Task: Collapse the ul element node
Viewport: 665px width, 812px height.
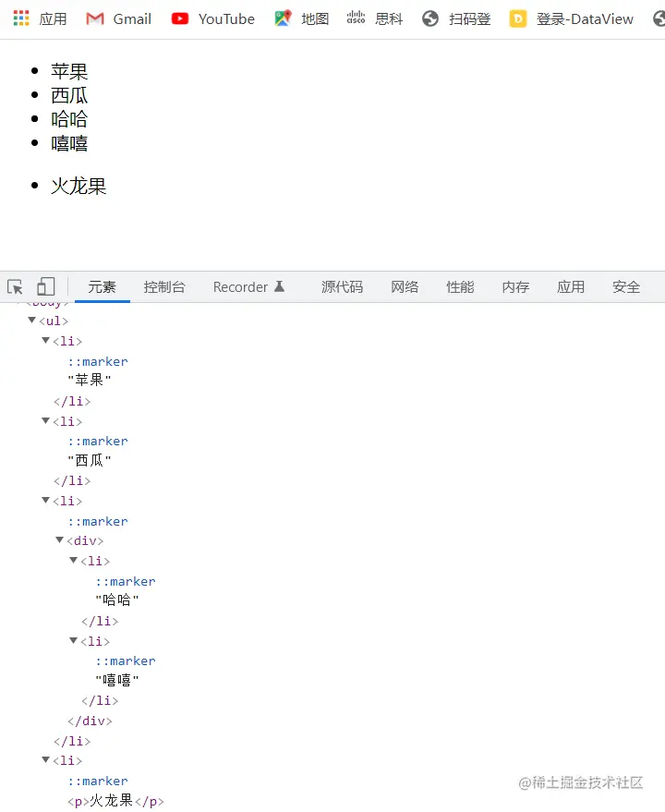Action: (32, 320)
